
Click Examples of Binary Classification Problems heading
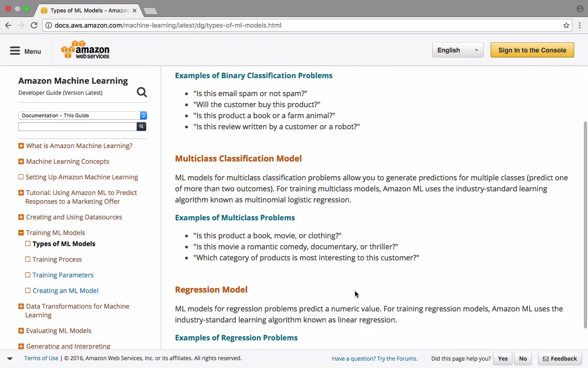[x=254, y=75]
